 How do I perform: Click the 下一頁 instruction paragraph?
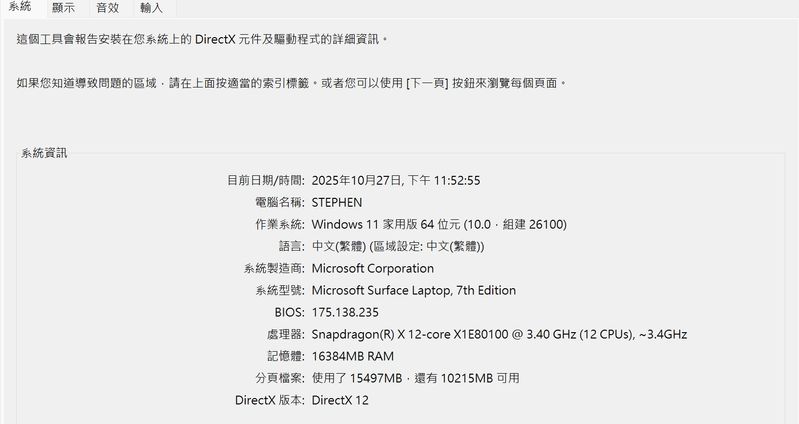pyautogui.click(x=291, y=82)
